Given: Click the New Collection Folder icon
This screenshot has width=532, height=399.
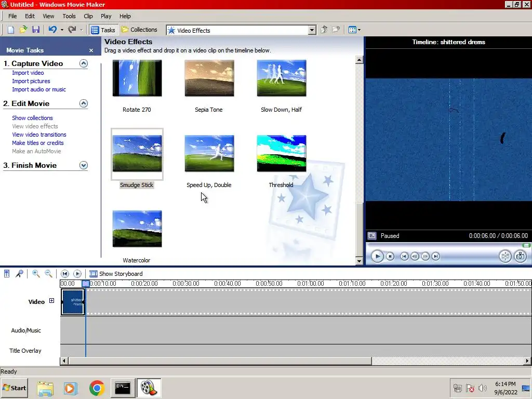Looking at the screenshot, I should tap(336, 30).
